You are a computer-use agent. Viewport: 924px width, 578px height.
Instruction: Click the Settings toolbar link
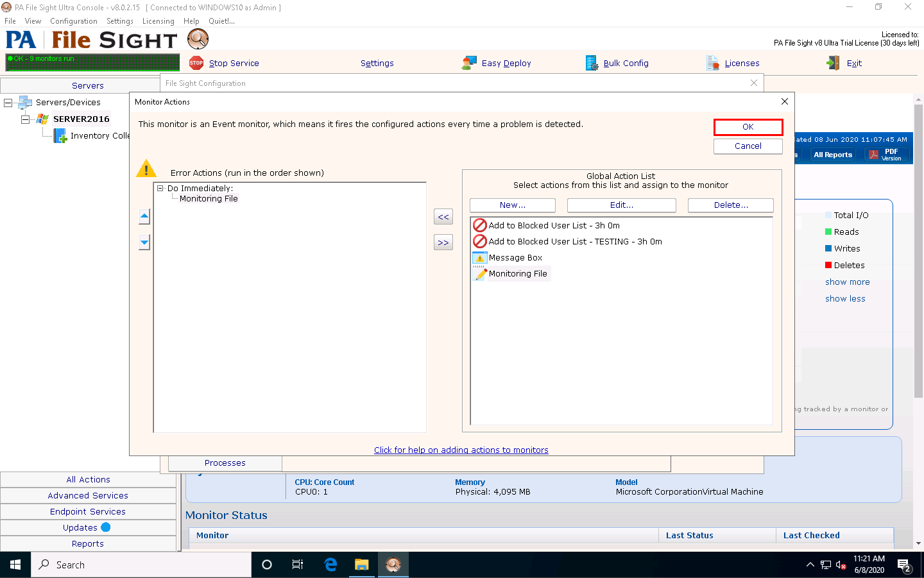pyautogui.click(x=377, y=64)
